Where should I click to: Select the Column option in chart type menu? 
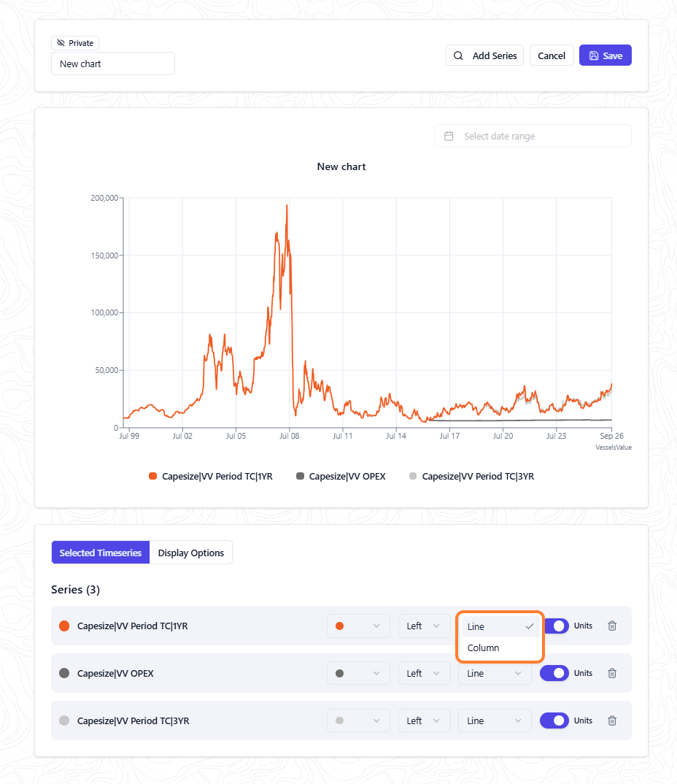500,647
